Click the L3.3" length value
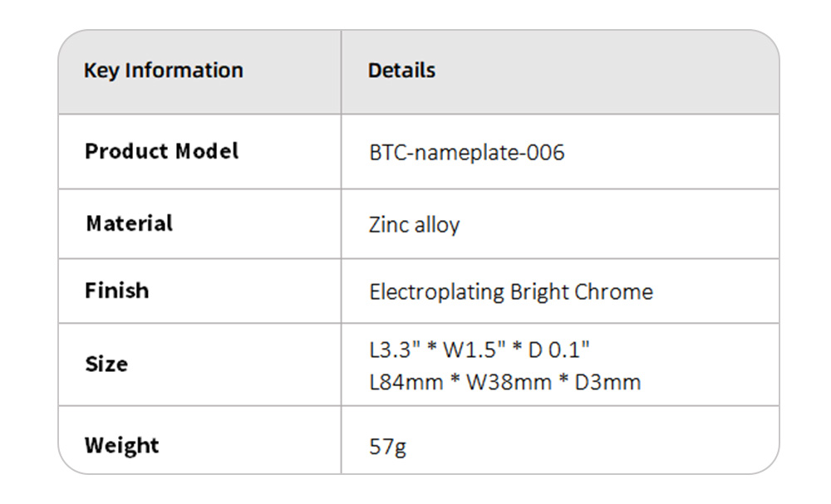 [x=392, y=350]
